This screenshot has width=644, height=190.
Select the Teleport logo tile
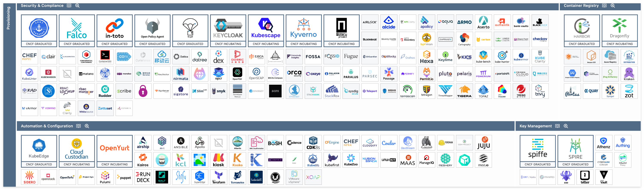tap(370, 91)
